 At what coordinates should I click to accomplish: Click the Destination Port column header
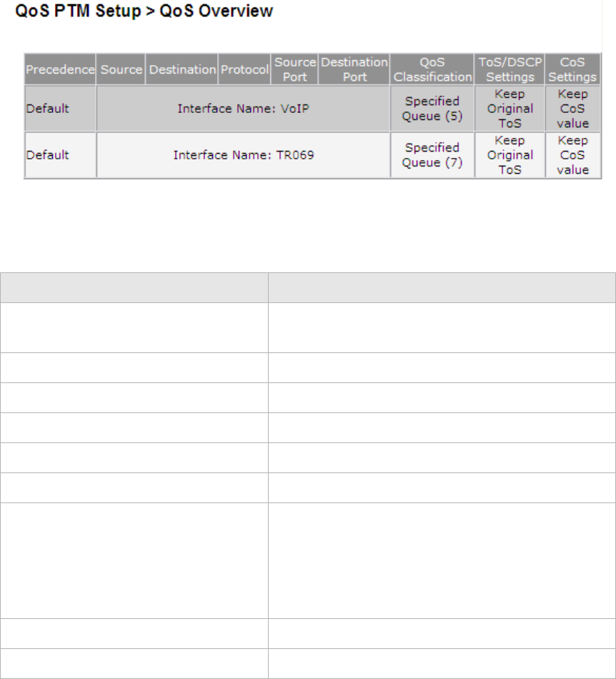tap(354, 69)
